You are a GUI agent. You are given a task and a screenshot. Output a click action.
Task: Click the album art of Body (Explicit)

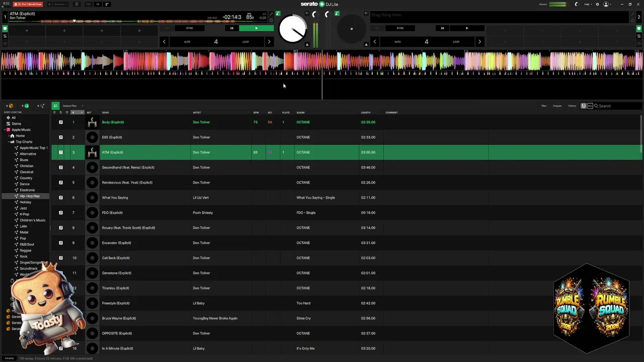coord(92,122)
